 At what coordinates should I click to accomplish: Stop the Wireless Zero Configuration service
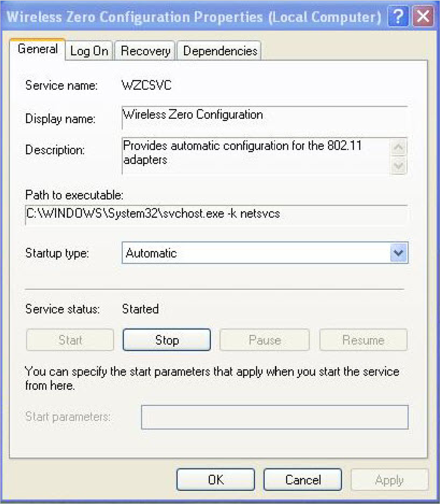tap(167, 340)
